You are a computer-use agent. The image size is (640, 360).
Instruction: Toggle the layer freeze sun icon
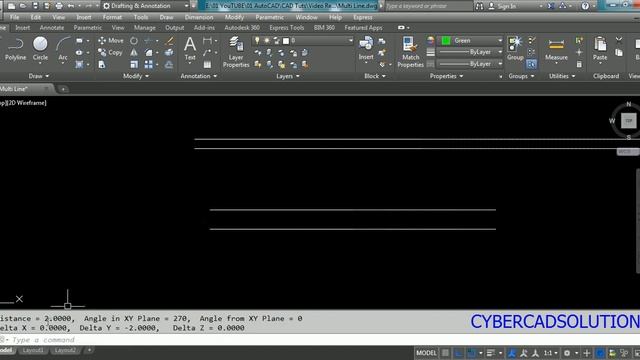point(267,40)
